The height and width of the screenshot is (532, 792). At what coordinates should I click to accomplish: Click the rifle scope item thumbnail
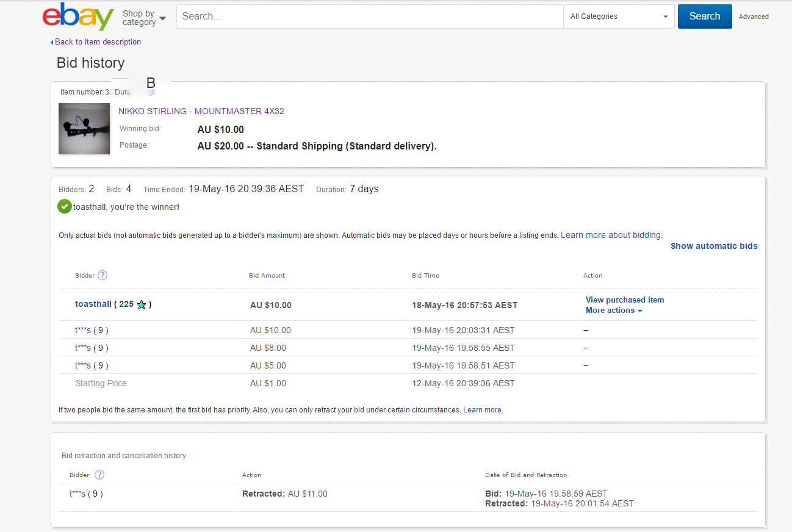(x=84, y=128)
